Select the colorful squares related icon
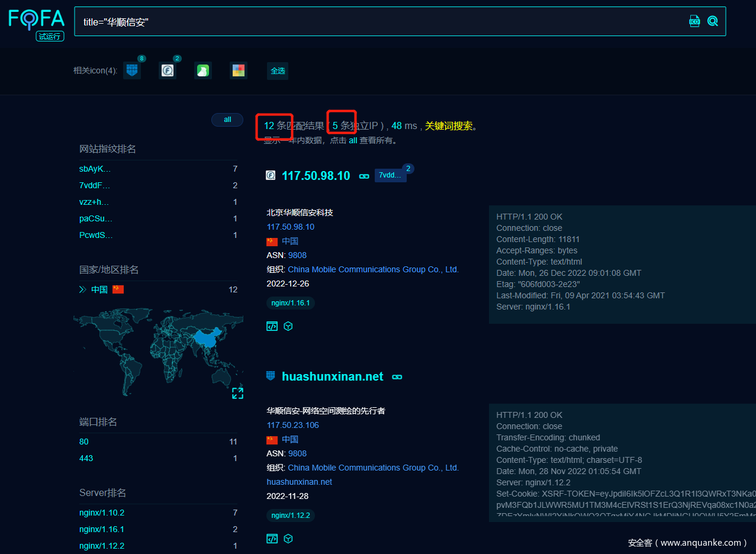The image size is (756, 554). (x=238, y=71)
